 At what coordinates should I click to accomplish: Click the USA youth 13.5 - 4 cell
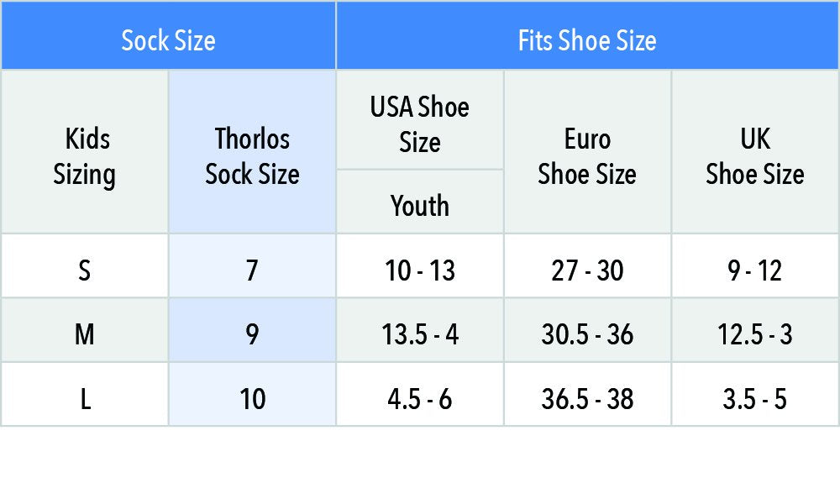(x=419, y=334)
